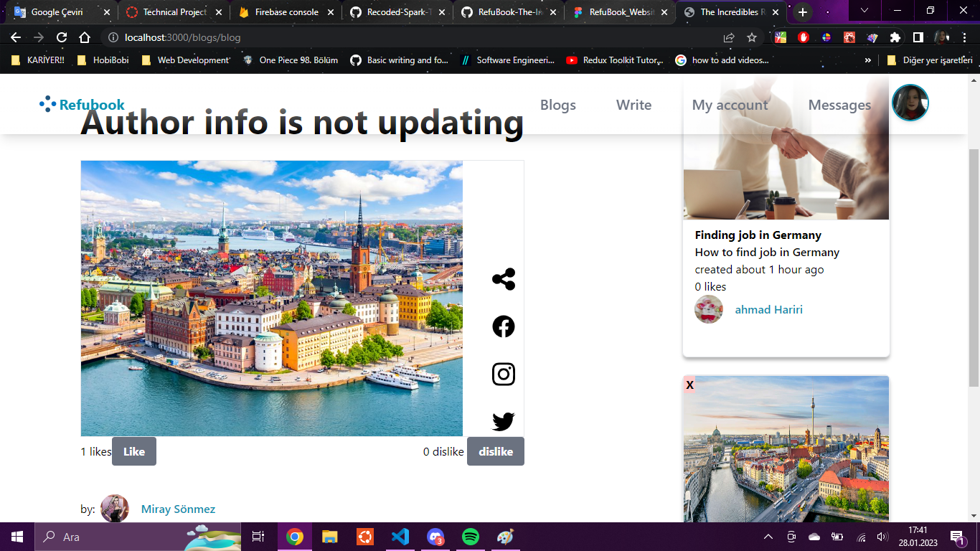
Task: Open Spotify from the taskbar
Action: tap(470, 536)
